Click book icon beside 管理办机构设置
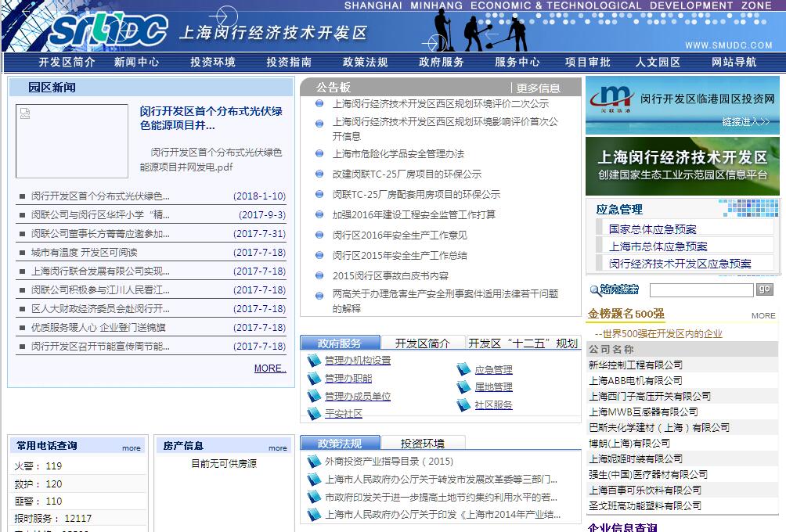The width and height of the screenshot is (786, 532). click(x=314, y=361)
